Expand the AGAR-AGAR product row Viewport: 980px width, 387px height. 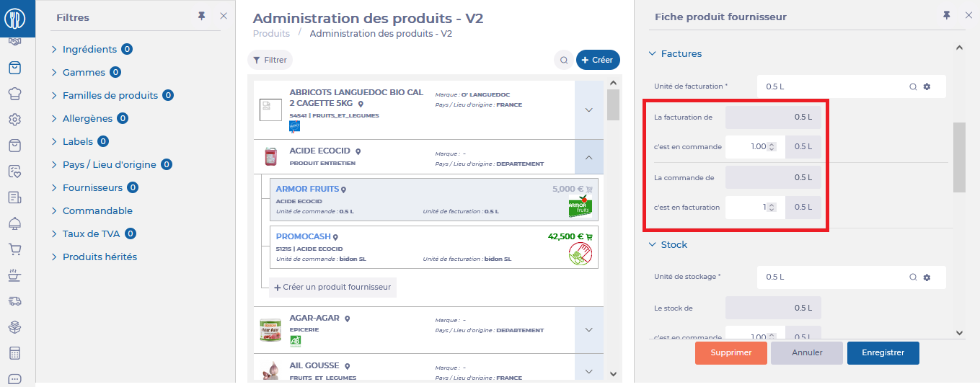(x=588, y=330)
